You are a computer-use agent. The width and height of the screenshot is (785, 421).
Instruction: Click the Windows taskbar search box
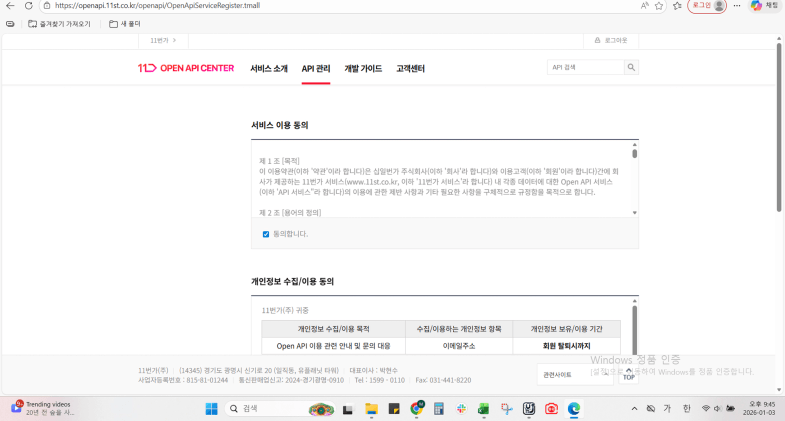(279, 409)
